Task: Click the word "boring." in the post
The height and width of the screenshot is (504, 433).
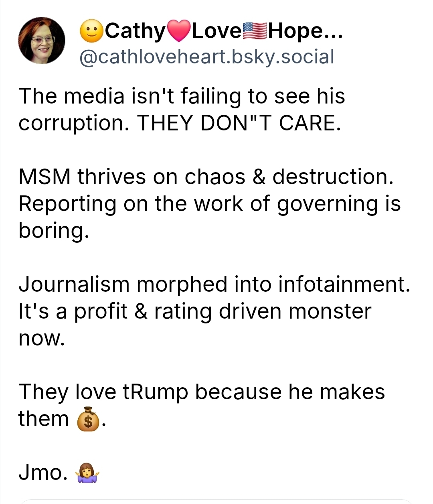Action: point(53,231)
